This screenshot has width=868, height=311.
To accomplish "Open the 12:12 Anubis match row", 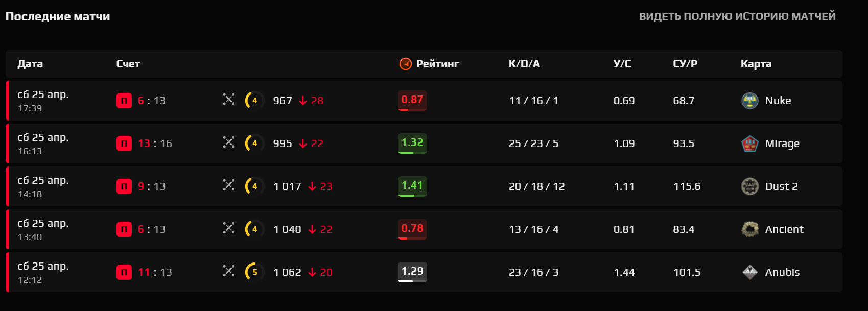I will (x=424, y=272).
